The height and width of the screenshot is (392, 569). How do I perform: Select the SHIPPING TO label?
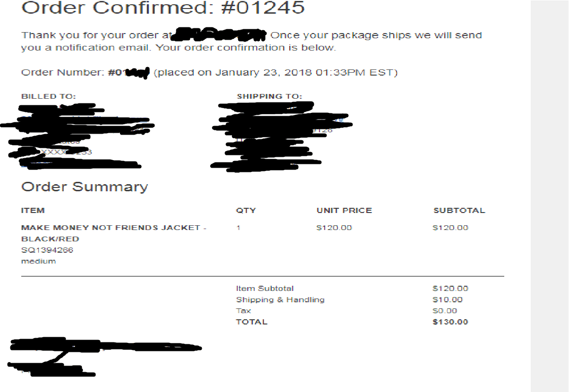[269, 96]
